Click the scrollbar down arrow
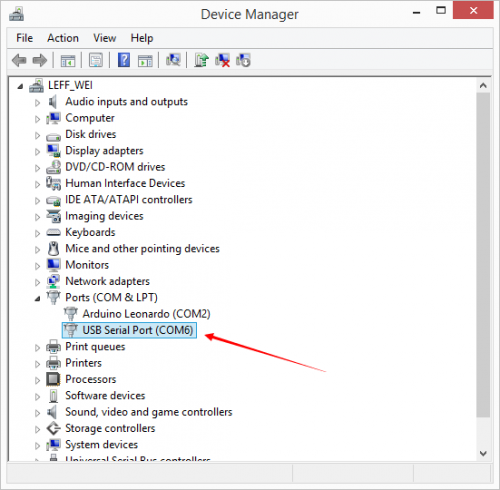 click(x=483, y=453)
